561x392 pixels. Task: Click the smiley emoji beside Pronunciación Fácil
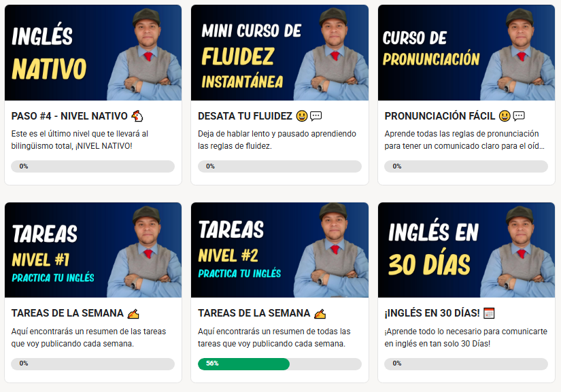(x=505, y=116)
